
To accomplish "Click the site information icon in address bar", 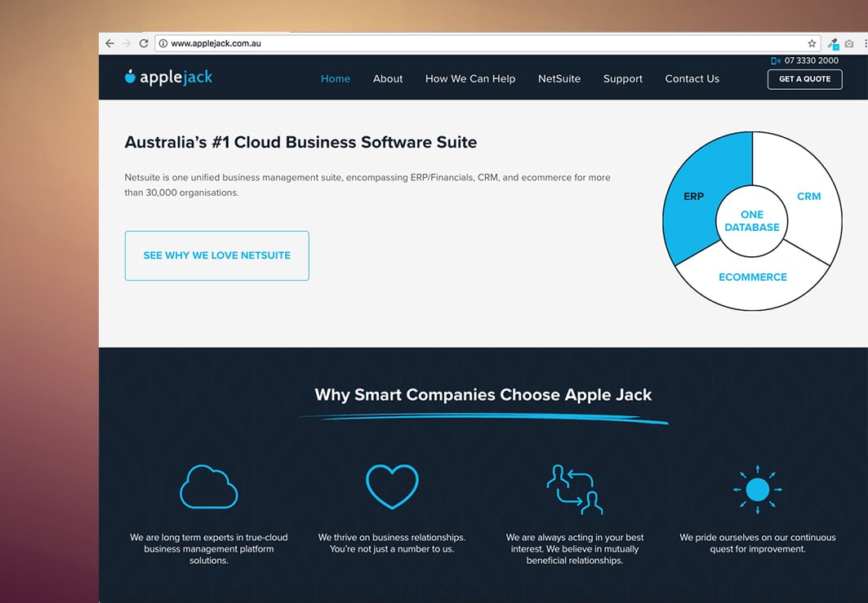I will click(163, 43).
